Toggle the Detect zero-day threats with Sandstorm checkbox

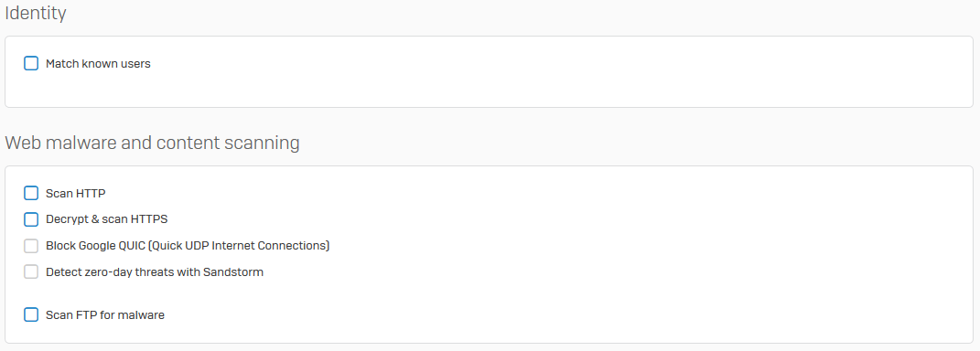[31, 271]
